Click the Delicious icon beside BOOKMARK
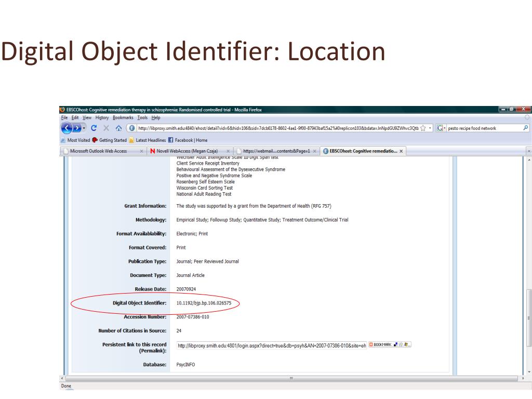The width and height of the screenshot is (532, 399). pyautogui.click(x=395, y=345)
